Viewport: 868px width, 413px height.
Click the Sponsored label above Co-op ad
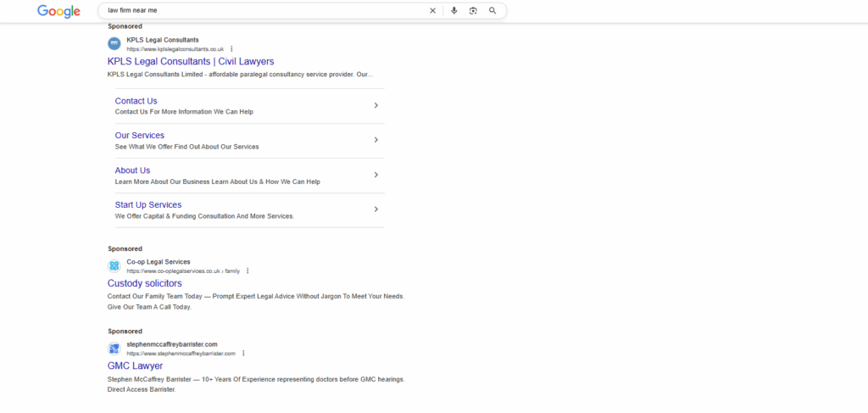tap(125, 248)
